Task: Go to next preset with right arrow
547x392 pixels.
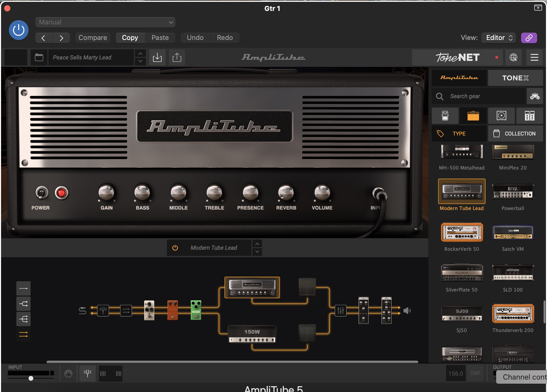Action: click(x=61, y=38)
